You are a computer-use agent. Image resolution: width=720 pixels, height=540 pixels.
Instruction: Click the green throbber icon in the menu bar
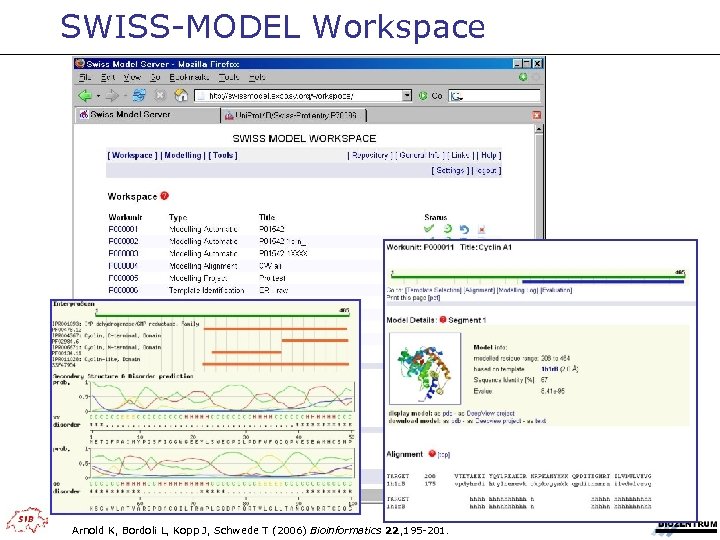click(x=523, y=77)
